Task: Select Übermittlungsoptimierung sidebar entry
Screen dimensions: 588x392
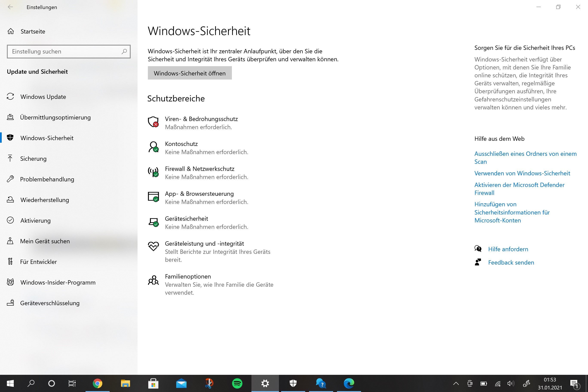Action: tap(69, 117)
